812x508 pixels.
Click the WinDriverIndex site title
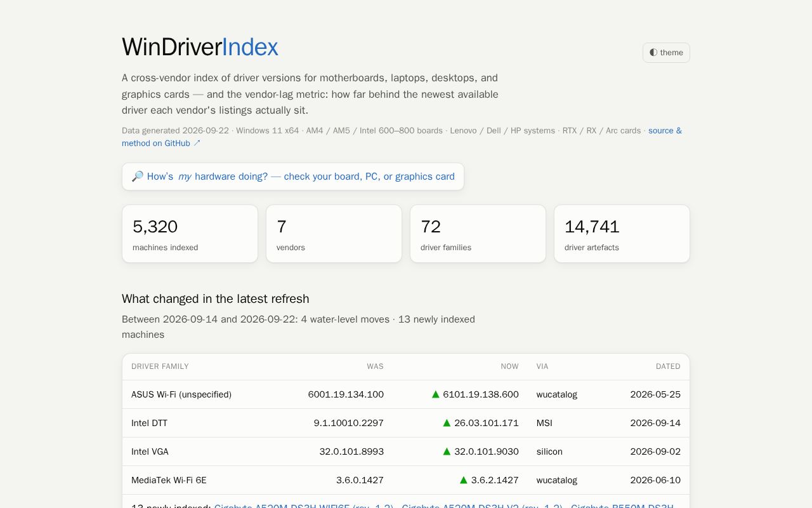[200, 47]
